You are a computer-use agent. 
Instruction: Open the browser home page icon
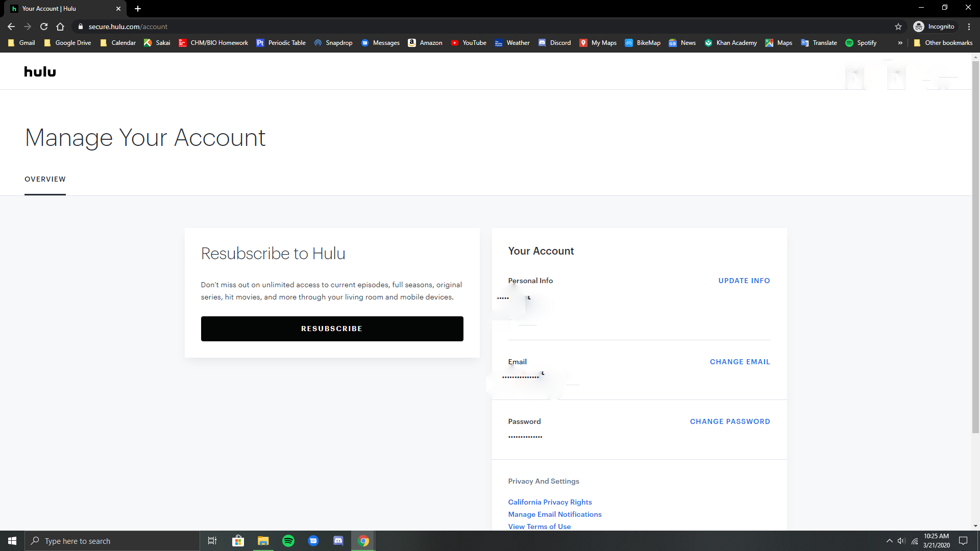(60, 27)
